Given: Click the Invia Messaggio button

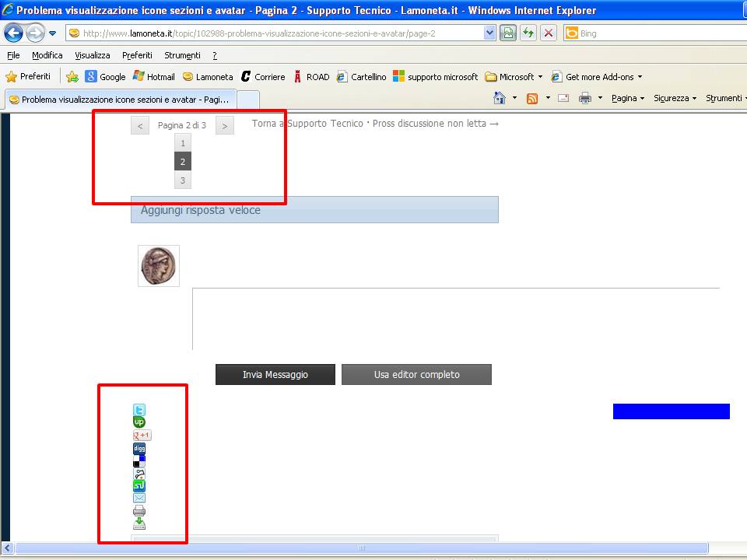Looking at the screenshot, I should pos(275,375).
